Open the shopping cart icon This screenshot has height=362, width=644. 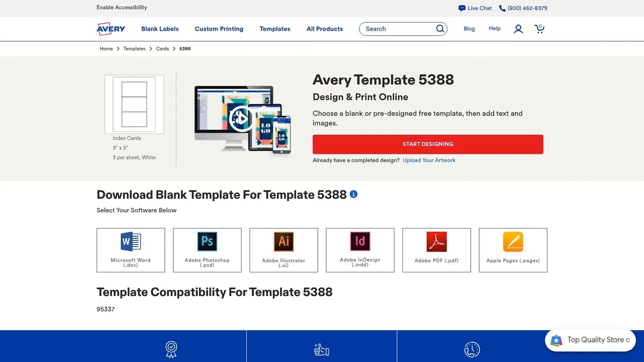pyautogui.click(x=539, y=29)
